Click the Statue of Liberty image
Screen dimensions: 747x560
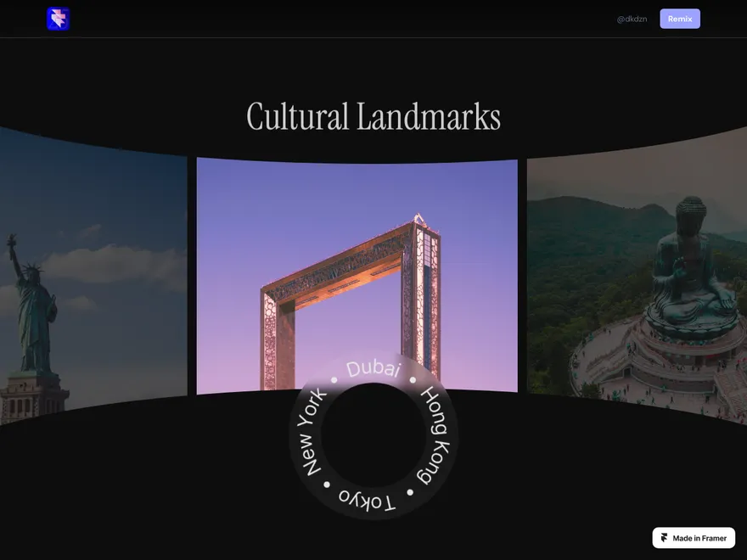click(93, 275)
